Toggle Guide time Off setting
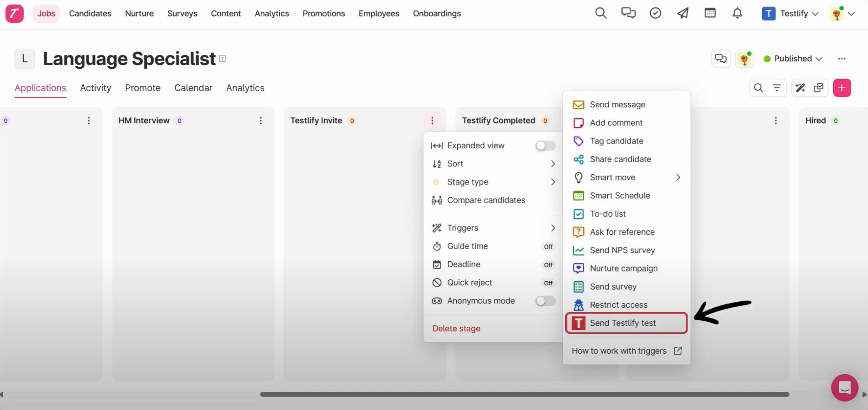 point(548,246)
